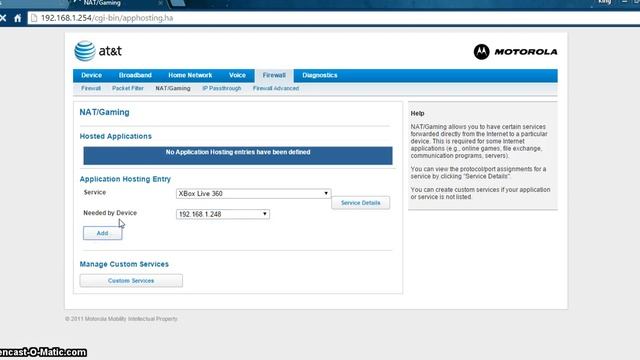Click the NAT/Gaming page heading
Screen dimensions: 640x360
[x=104, y=112]
